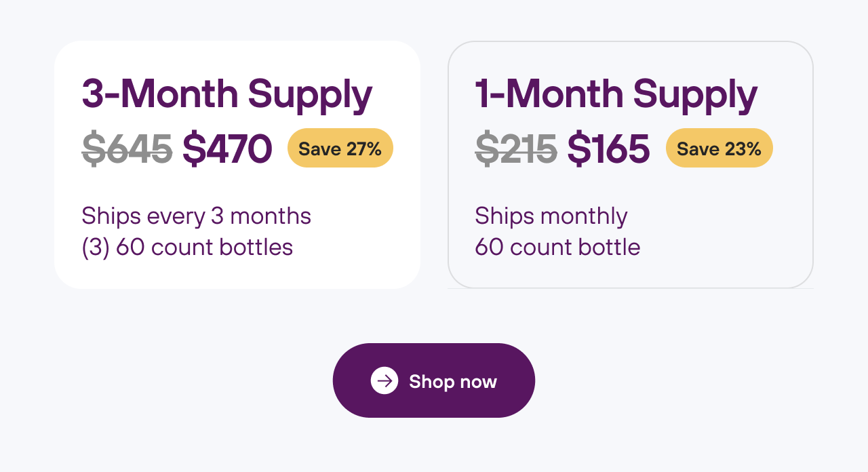Screen dimensions: 868x472
Task: Click the Save 23% badge
Action: click(719, 149)
